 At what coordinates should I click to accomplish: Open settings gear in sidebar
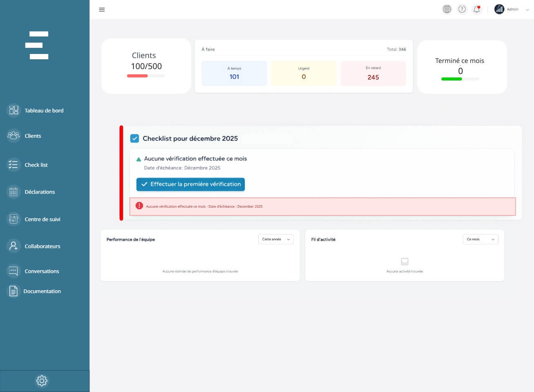tap(42, 381)
